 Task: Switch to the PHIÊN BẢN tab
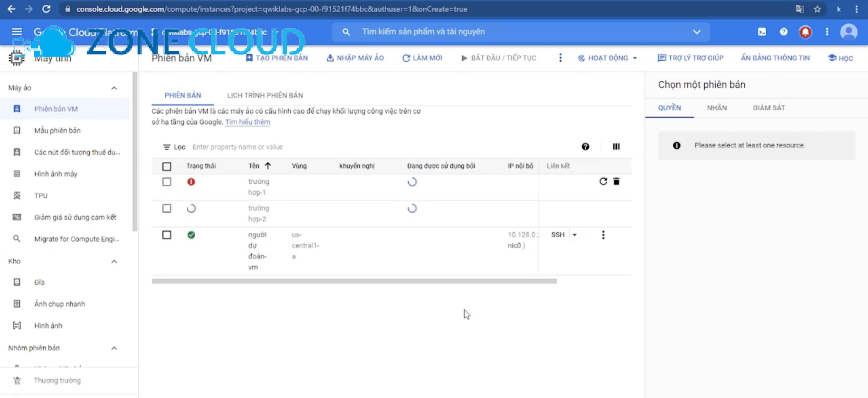[183, 95]
